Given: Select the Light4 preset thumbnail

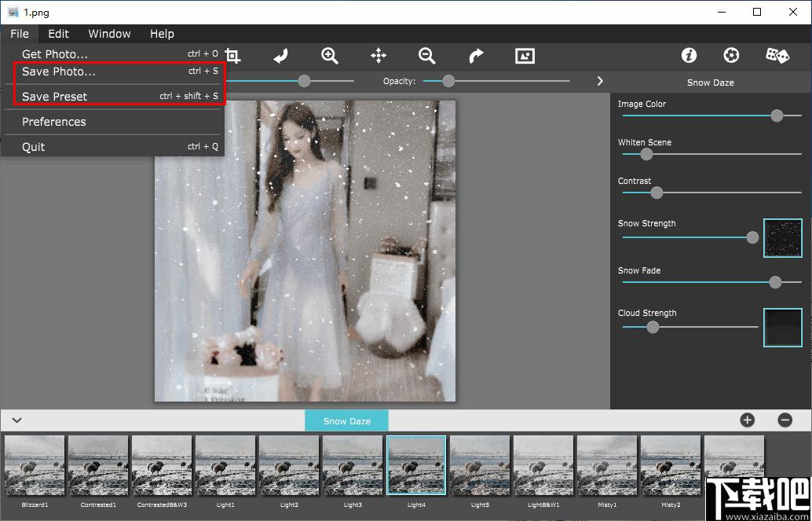Looking at the screenshot, I should point(416,465).
